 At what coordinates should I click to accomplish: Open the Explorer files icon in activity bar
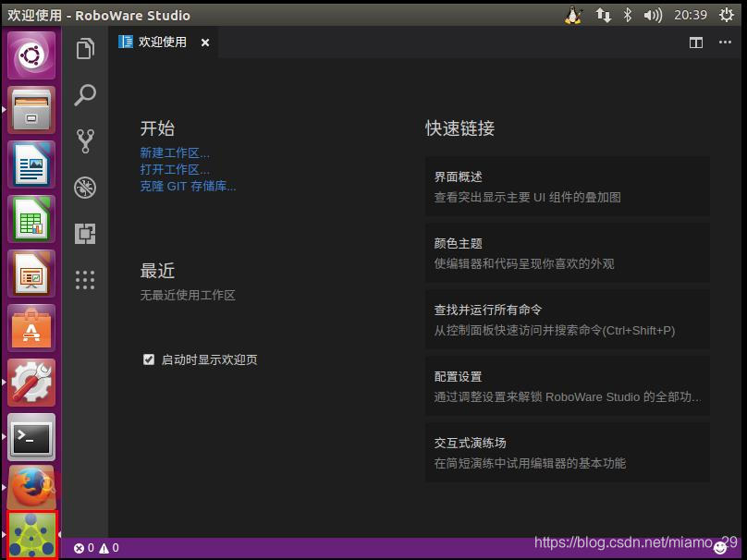pos(85,49)
